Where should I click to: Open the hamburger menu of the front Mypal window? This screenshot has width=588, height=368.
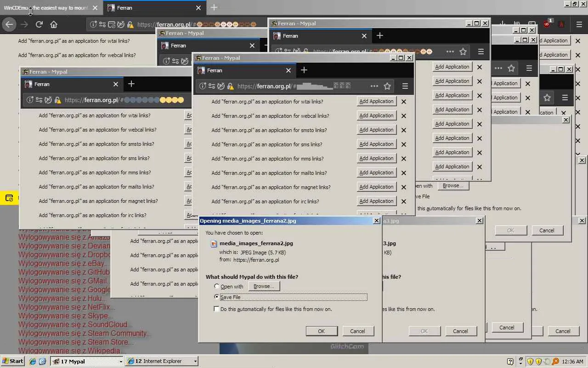[405, 86]
